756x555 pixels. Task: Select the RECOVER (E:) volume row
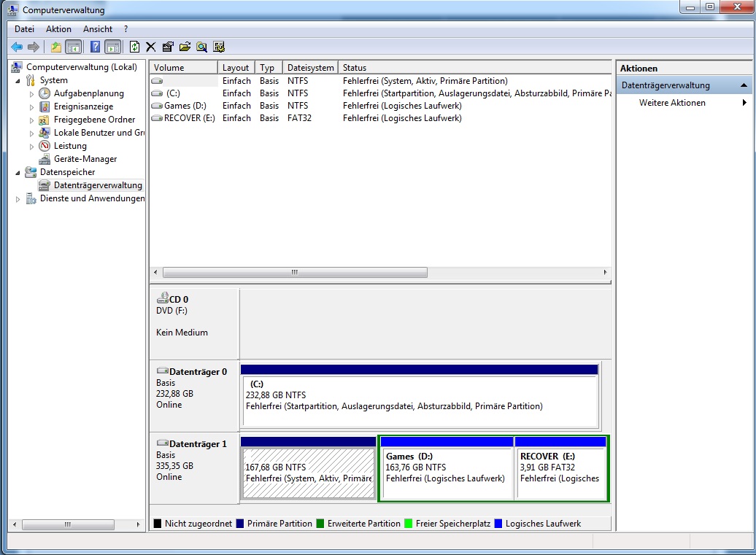pos(380,118)
